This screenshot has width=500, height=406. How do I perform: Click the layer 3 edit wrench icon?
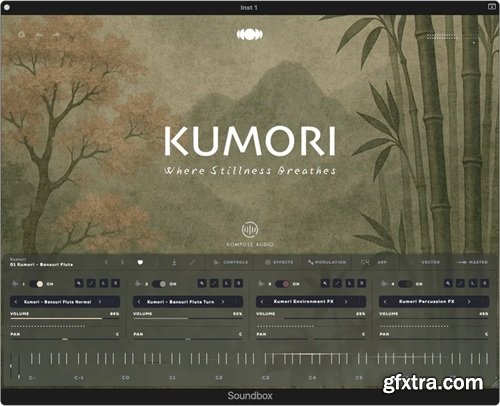(325, 284)
